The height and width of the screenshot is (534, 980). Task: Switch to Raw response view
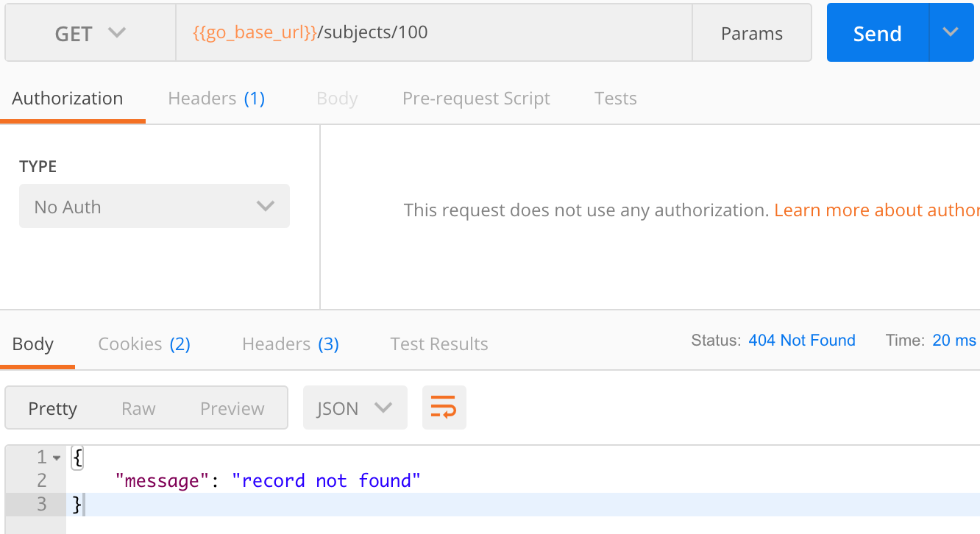tap(138, 408)
